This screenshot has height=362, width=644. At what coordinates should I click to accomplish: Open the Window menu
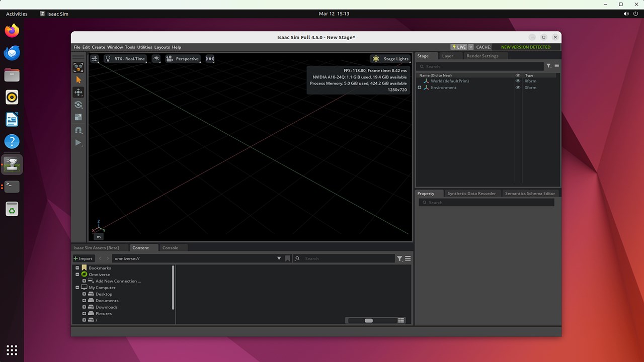pyautogui.click(x=115, y=47)
